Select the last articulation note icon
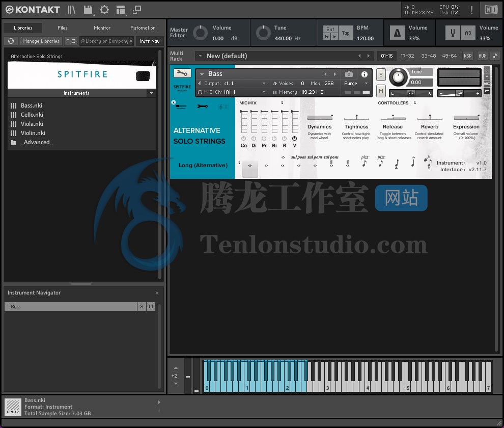The image size is (504, 428). 428,162
